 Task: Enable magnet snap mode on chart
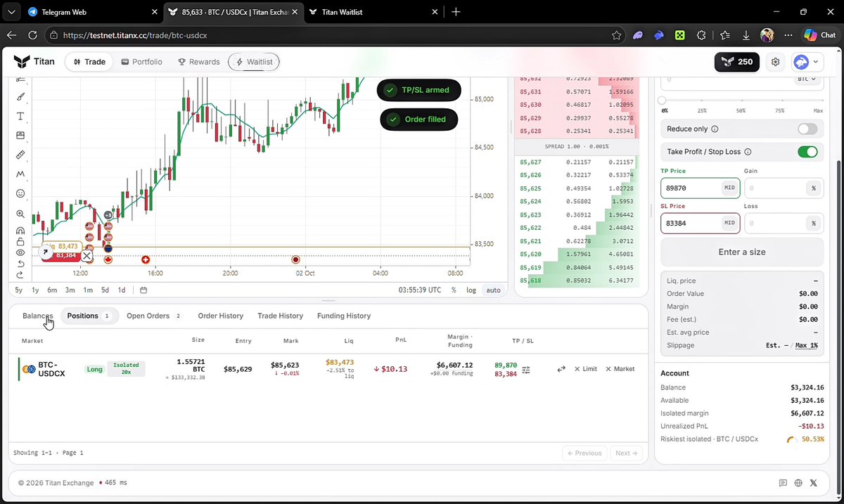[20, 231]
